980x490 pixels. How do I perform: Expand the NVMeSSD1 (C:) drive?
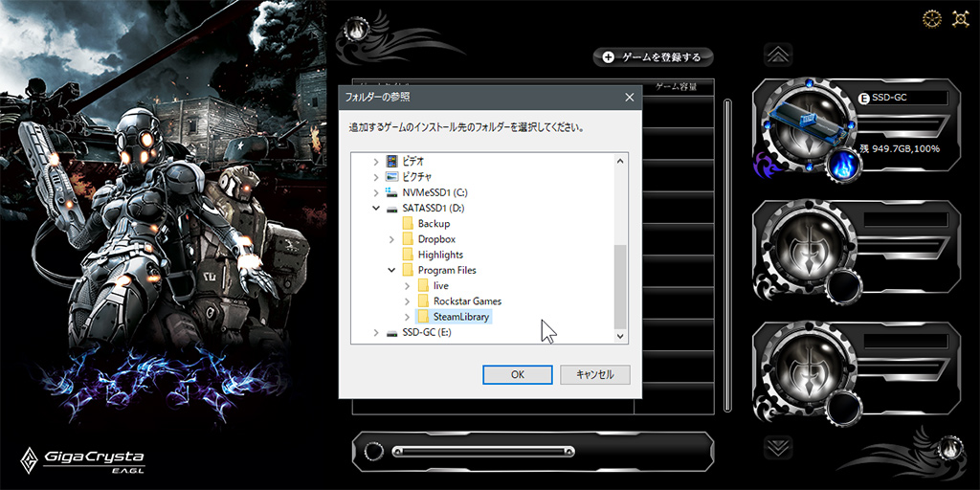coord(375,192)
